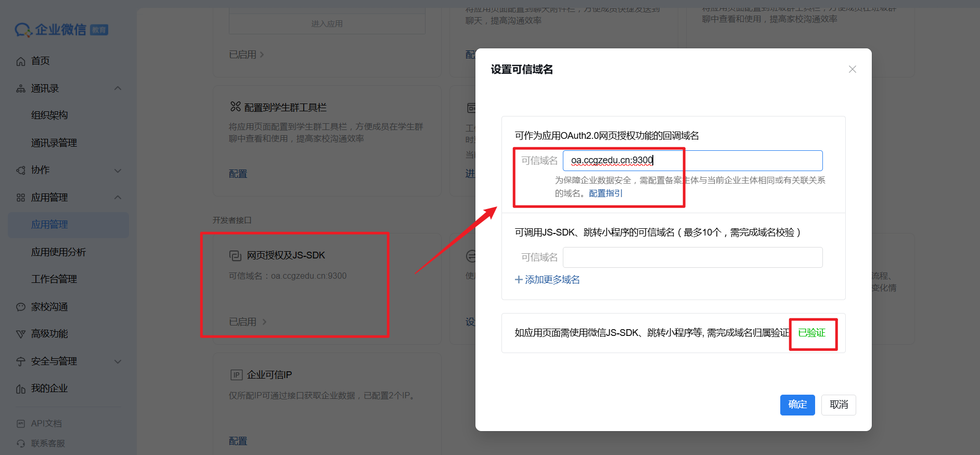This screenshot has height=455, width=980.
Task: Click the 企业可信IP card title
Action: point(269,375)
